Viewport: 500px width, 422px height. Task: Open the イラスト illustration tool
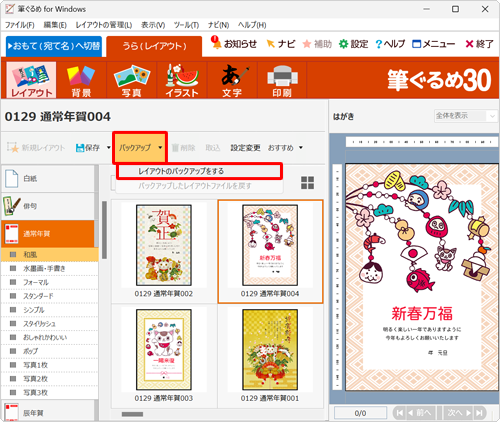click(x=182, y=80)
